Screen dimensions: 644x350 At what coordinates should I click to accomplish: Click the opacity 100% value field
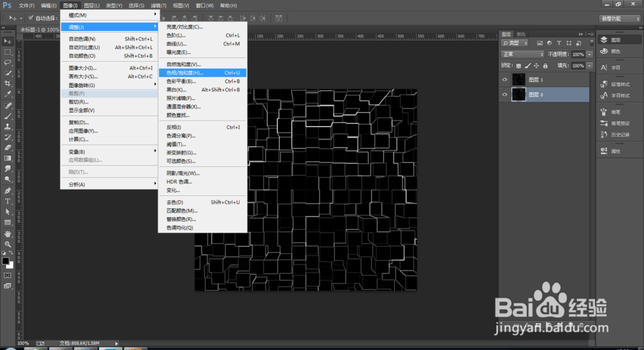click(578, 54)
